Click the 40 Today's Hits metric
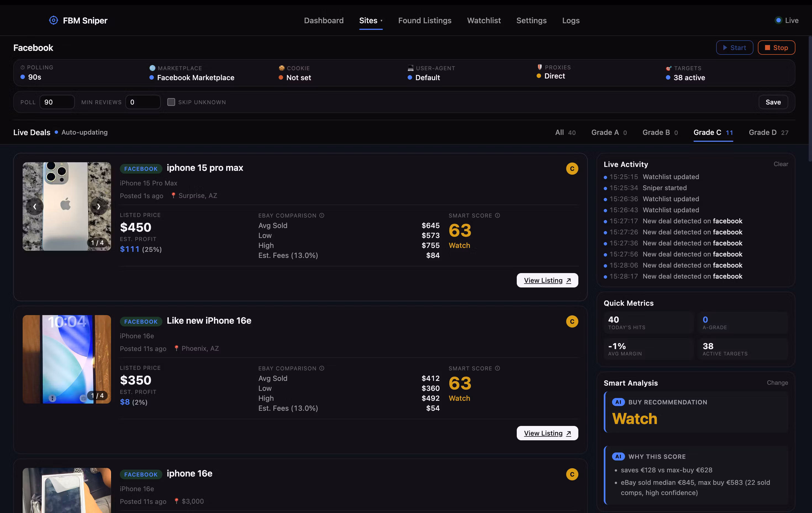Viewport: 812px width, 513px height. [x=648, y=323]
